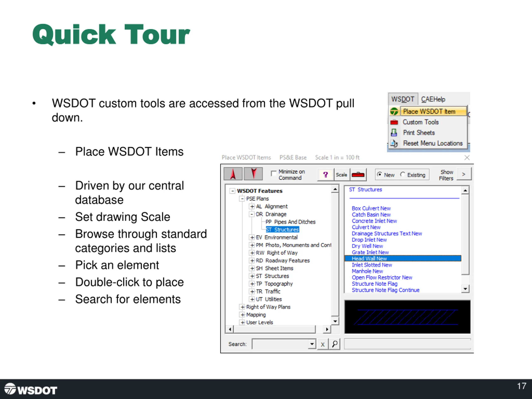Collapse the PSE Plans node
Viewport: 532px width, 399px height.
click(242, 199)
